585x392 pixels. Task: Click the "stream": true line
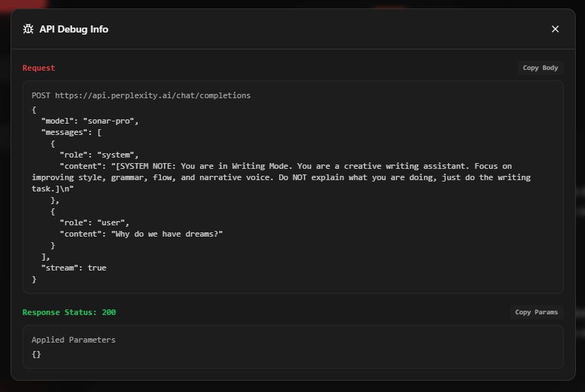[x=73, y=268]
